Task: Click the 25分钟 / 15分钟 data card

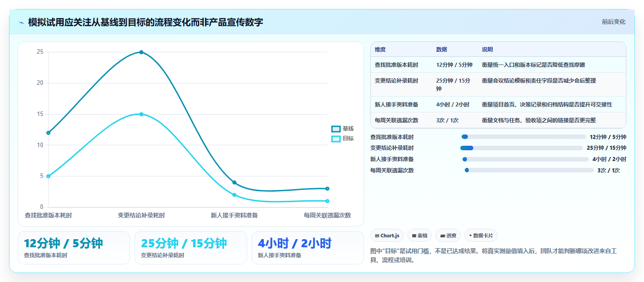Action: [191, 248]
